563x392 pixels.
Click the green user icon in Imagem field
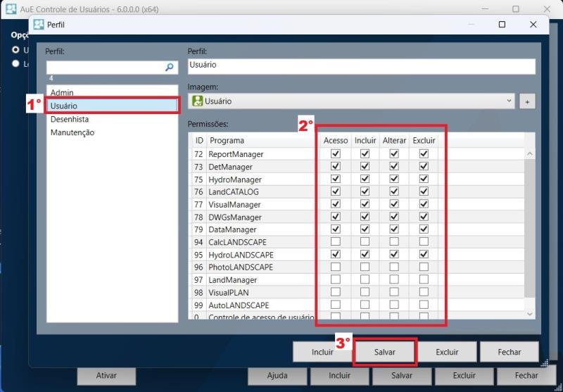coord(197,101)
